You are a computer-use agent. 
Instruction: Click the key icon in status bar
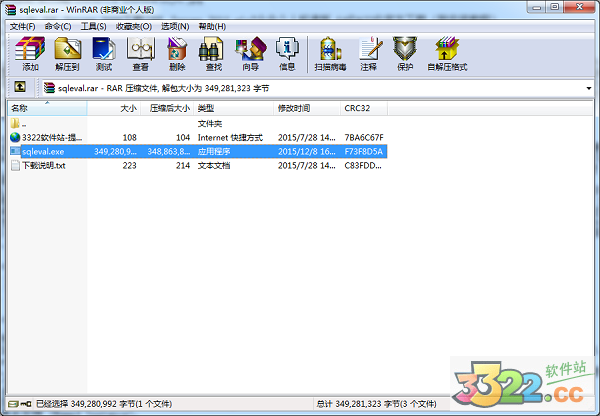(x=26, y=404)
